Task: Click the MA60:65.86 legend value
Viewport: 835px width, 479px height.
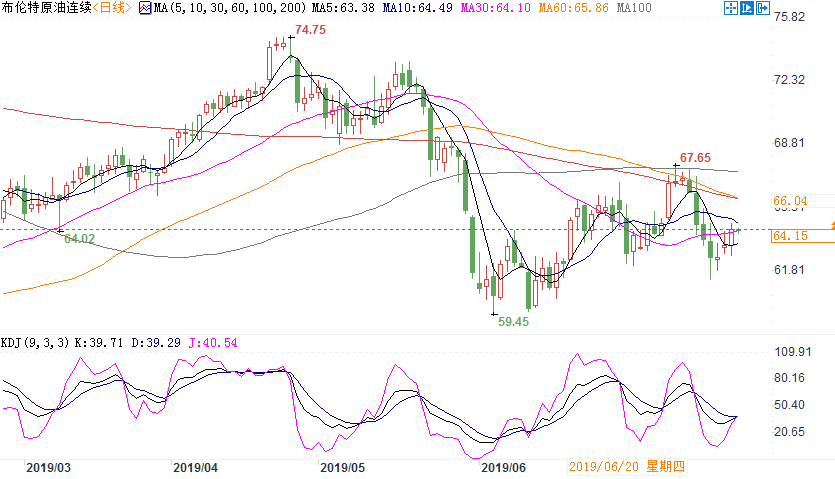Action: 573,8
